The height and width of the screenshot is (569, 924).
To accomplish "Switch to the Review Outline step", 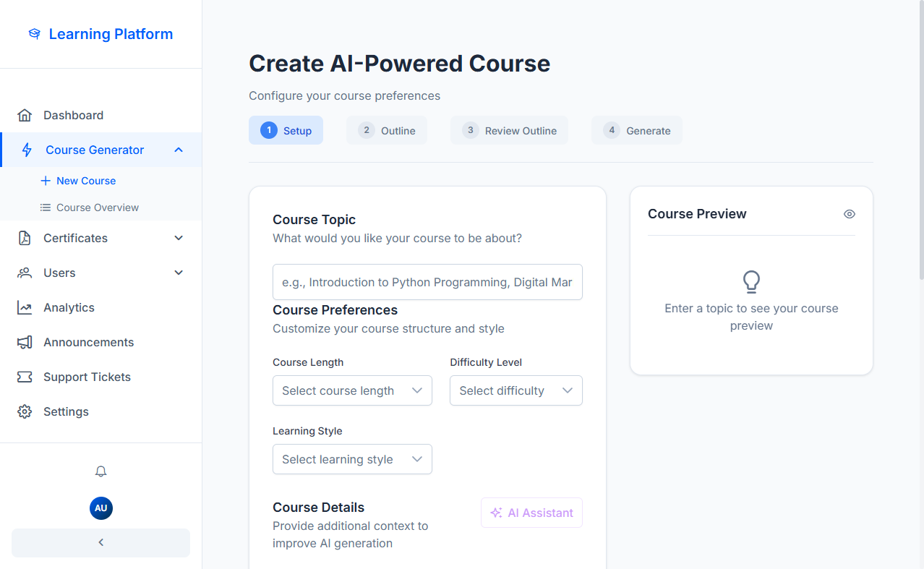I will (x=509, y=131).
